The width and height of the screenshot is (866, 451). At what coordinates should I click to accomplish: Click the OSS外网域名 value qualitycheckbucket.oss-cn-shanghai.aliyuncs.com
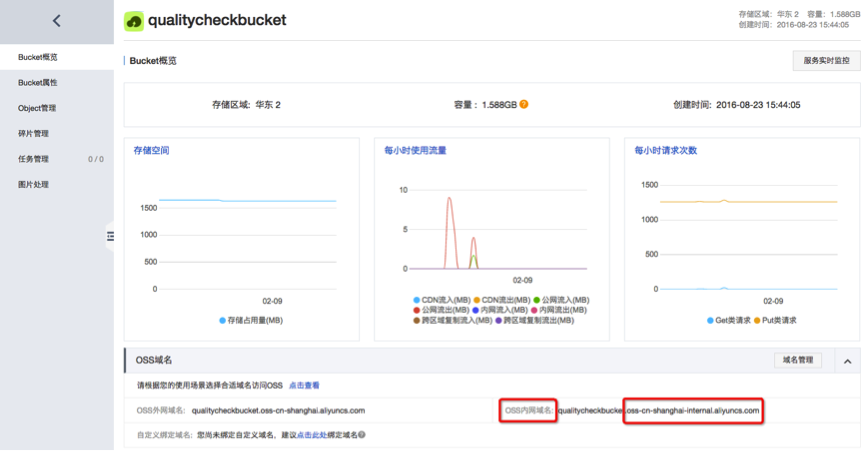pyautogui.click(x=278, y=410)
